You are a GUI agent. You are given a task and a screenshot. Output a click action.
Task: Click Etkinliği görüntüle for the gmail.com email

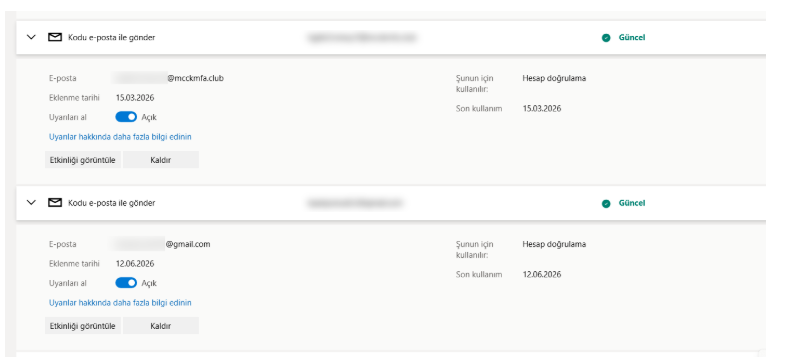[x=83, y=326]
